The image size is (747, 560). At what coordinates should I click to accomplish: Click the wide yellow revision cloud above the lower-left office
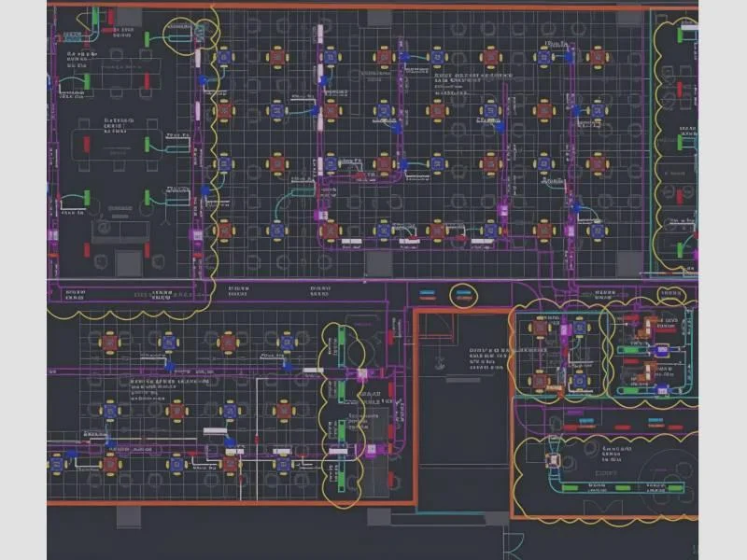[131, 303]
